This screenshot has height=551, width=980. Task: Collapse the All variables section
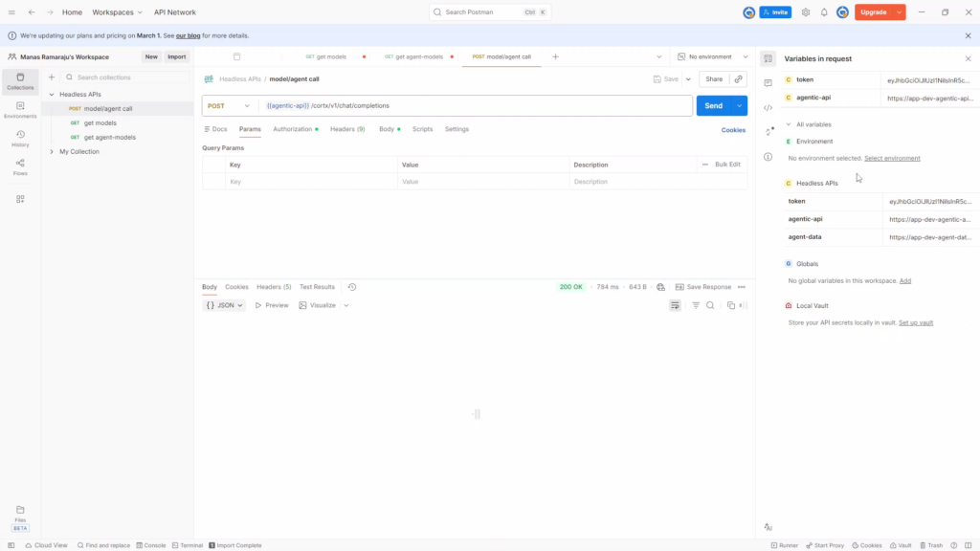point(789,124)
